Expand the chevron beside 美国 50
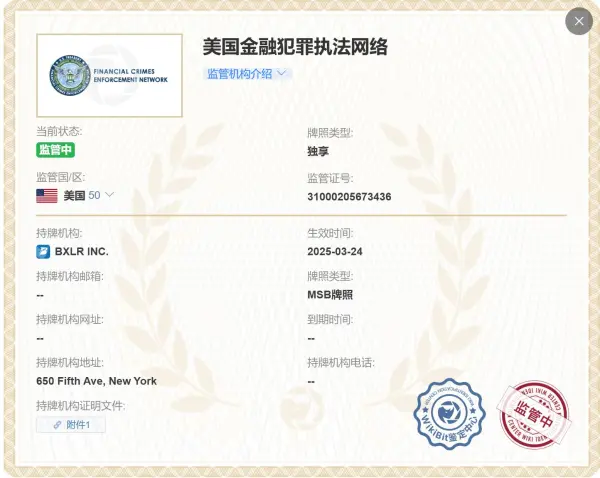Screen dimensions: 600x478 [x=110, y=195]
